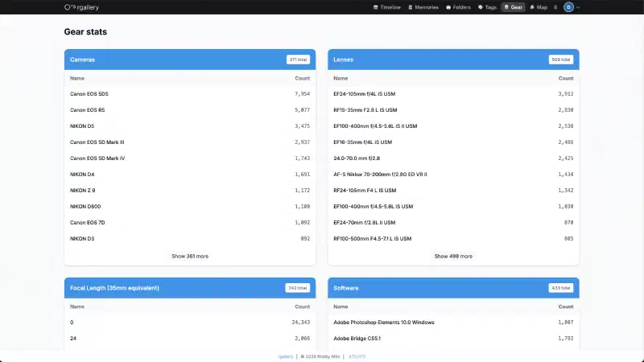This screenshot has width=644, height=362.
Task: Expand cameras list with Show 361 more
Action: coord(190,256)
